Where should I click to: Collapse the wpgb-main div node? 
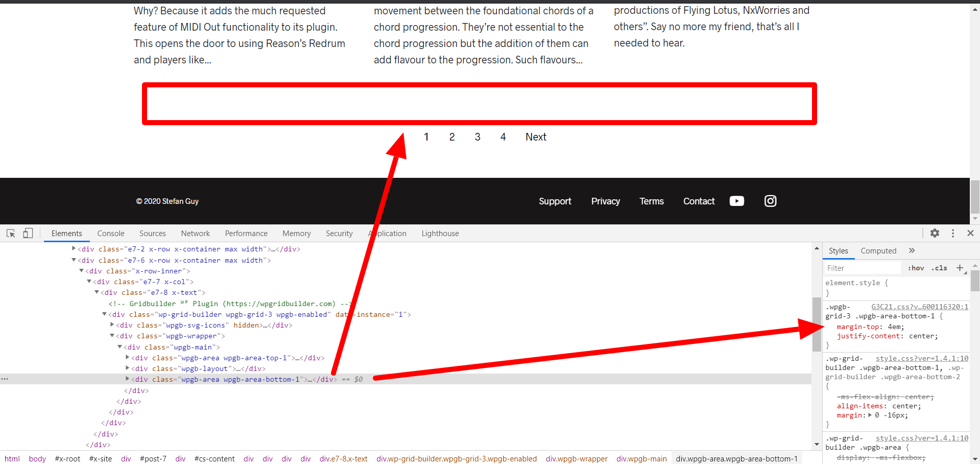(119, 346)
